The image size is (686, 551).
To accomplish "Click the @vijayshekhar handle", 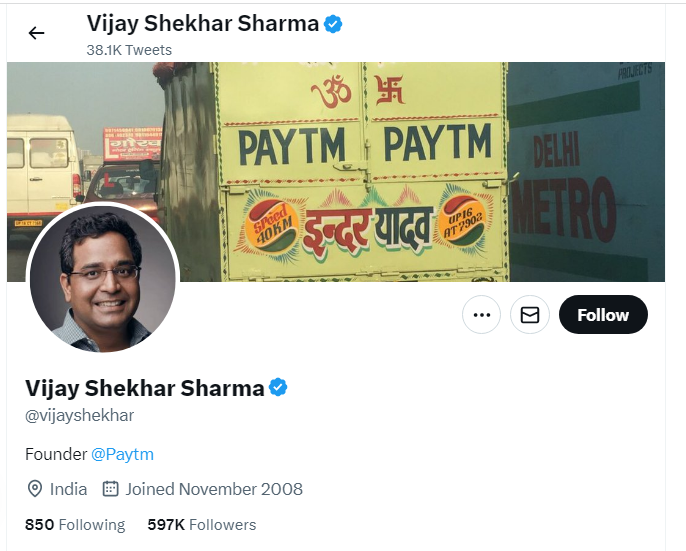I will pos(79,415).
